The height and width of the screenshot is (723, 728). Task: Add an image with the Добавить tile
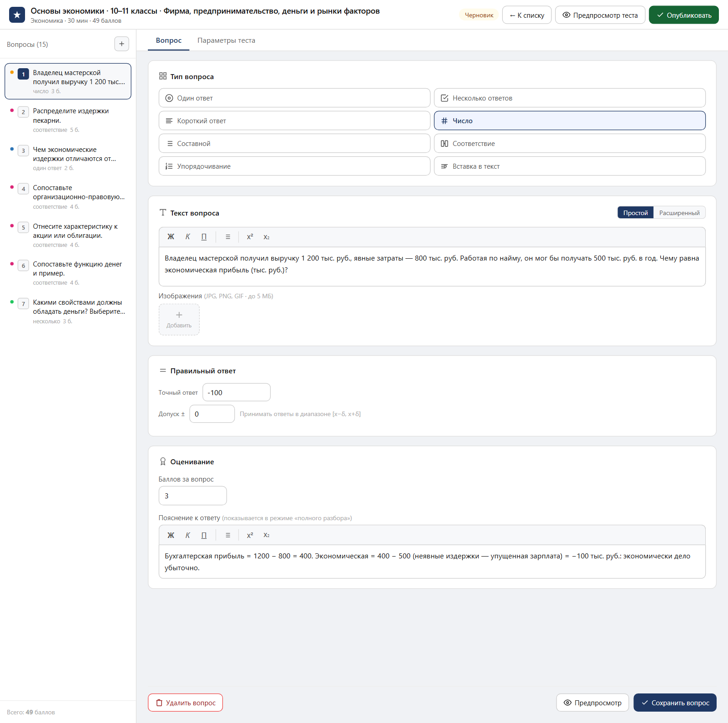click(x=179, y=320)
